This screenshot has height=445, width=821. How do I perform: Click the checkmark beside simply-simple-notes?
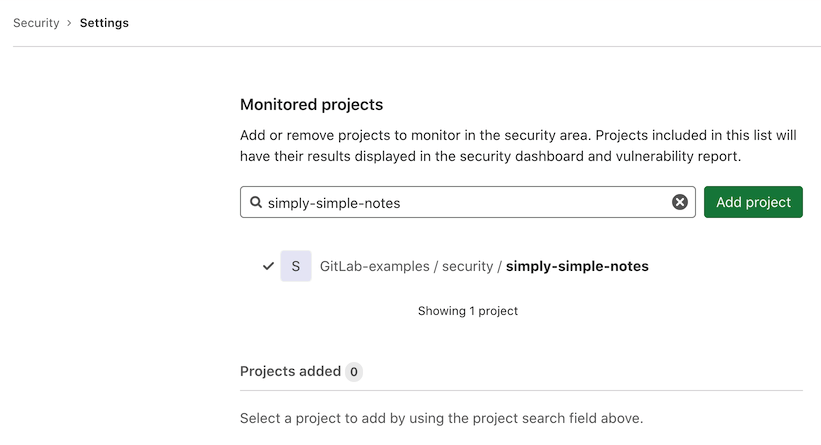(x=268, y=266)
